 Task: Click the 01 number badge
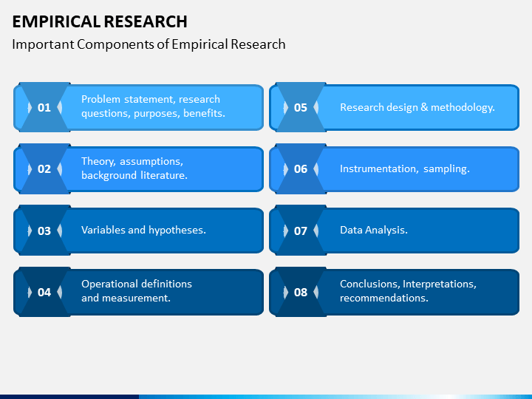(x=44, y=108)
